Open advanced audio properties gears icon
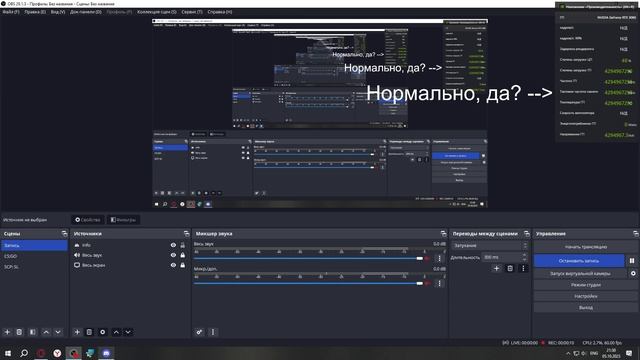The width and height of the screenshot is (640, 360). pos(199,332)
